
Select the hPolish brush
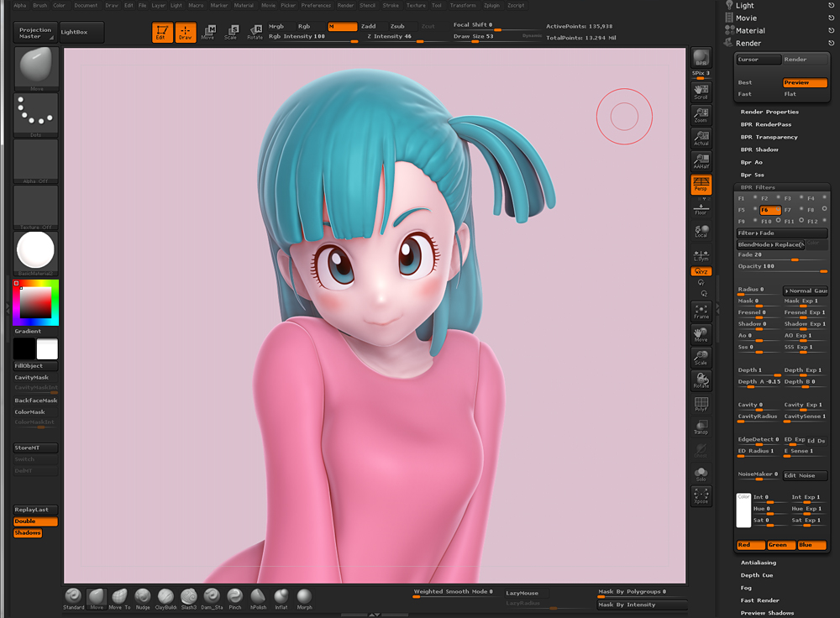[258, 599]
